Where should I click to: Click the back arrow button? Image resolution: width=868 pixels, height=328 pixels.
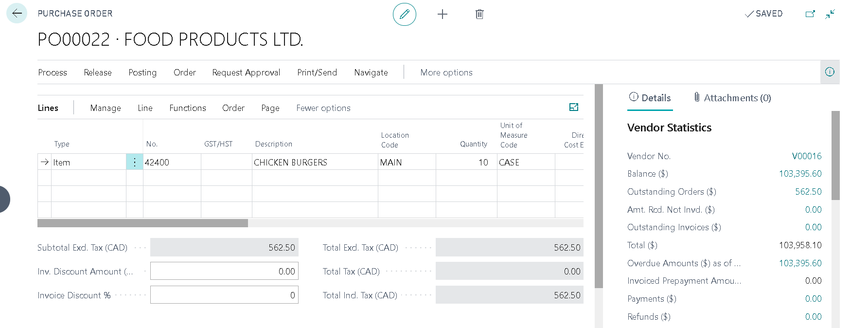(x=17, y=14)
